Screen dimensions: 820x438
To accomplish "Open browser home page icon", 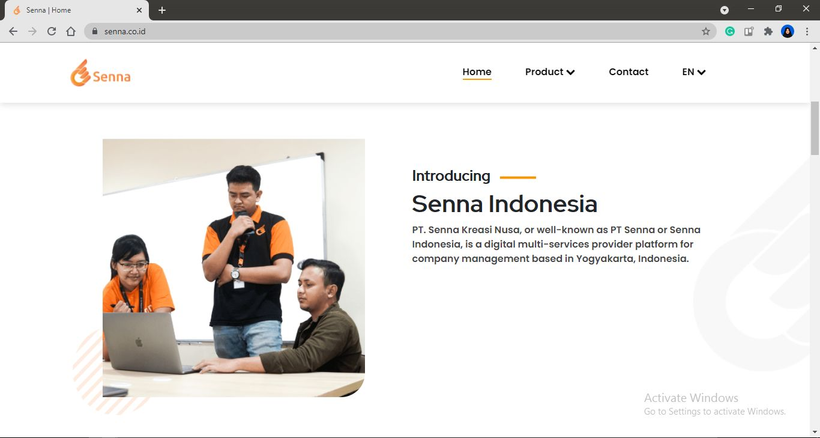I will tap(70, 31).
